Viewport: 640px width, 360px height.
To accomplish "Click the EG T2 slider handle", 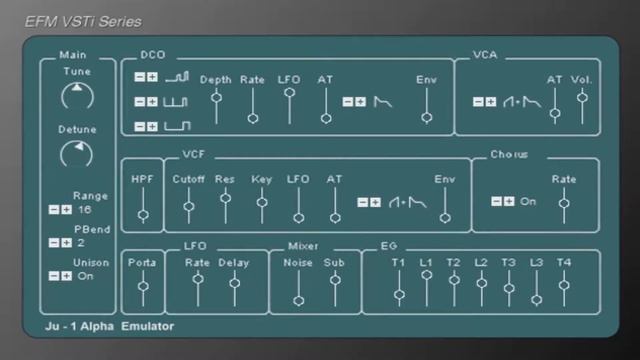I will (x=454, y=280).
